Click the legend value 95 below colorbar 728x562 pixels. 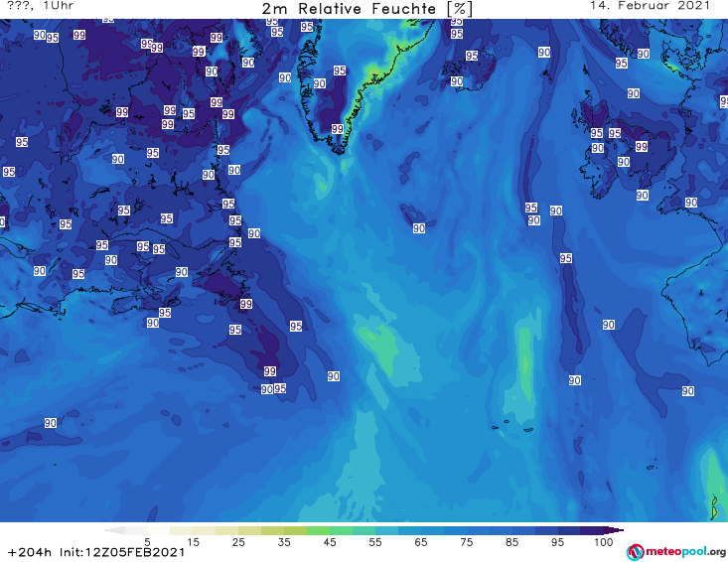(x=557, y=542)
